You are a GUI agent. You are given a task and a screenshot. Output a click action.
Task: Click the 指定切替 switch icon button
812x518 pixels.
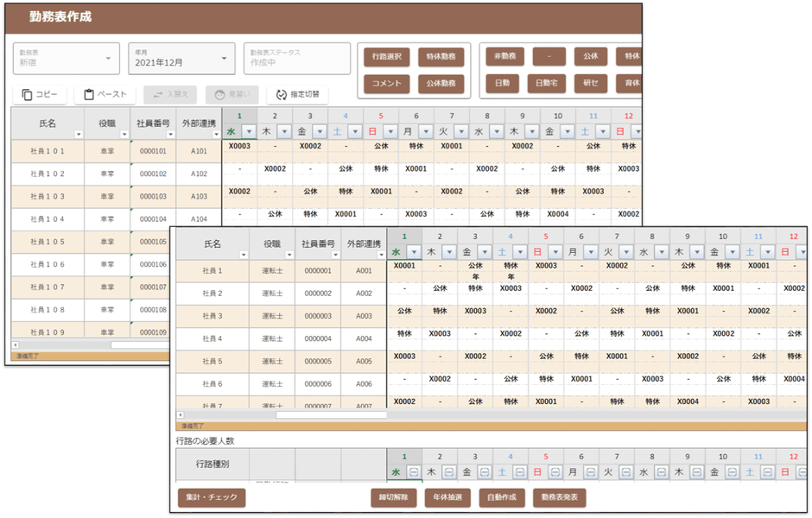[x=282, y=94]
